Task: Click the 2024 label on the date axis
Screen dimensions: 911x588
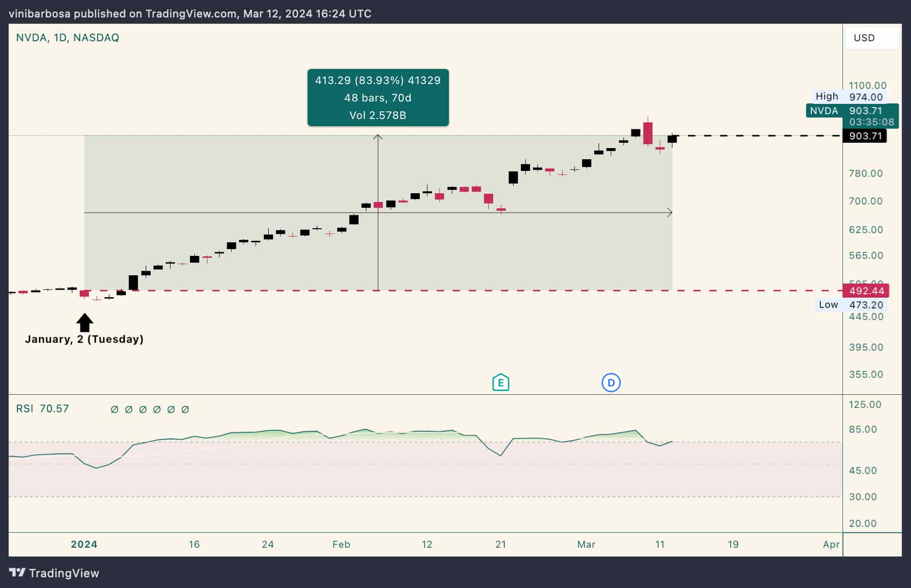Action: pos(84,544)
